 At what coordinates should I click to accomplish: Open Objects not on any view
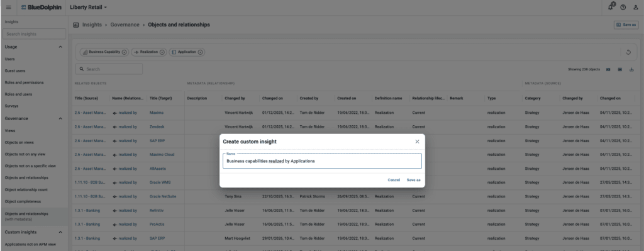click(25, 155)
